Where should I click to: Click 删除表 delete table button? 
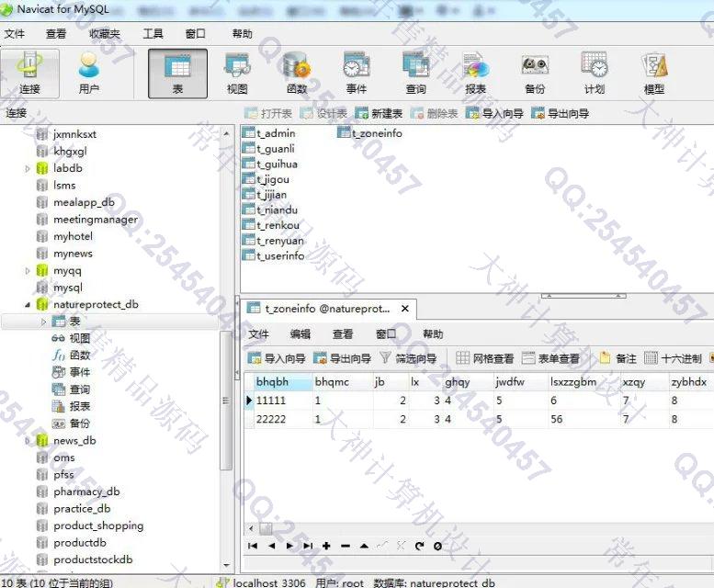435,113
